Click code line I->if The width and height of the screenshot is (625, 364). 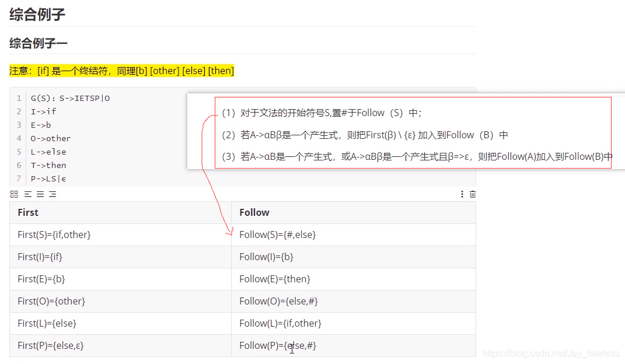click(x=43, y=111)
